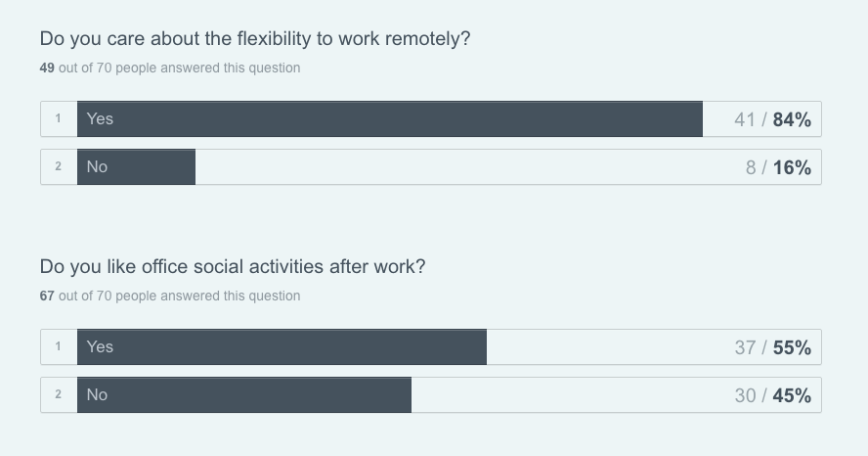Click the "41 / 84%" result value
The image size is (868, 456).
772,119
